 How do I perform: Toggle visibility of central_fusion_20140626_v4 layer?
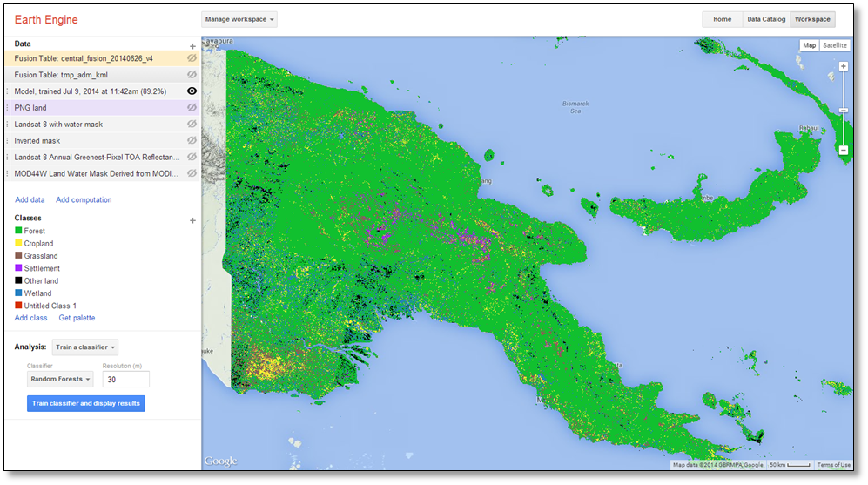pos(192,58)
